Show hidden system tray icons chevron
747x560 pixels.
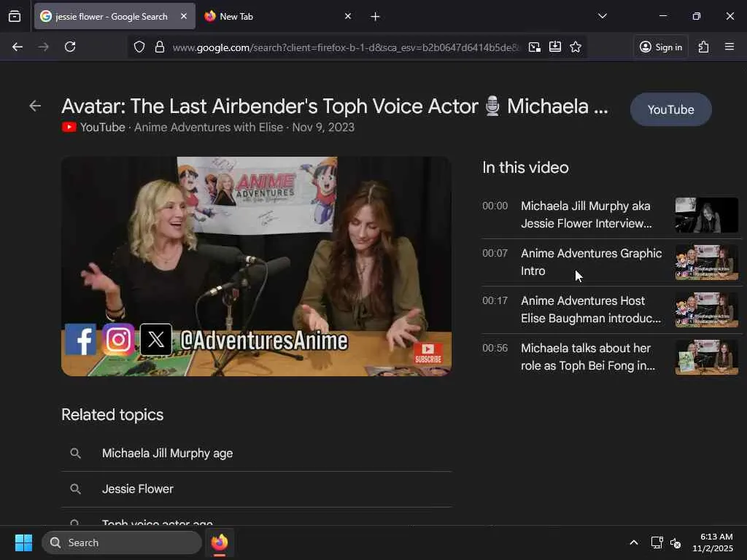coord(634,542)
